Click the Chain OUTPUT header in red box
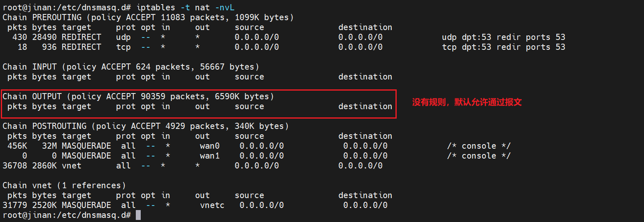 (x=138, y=96)
